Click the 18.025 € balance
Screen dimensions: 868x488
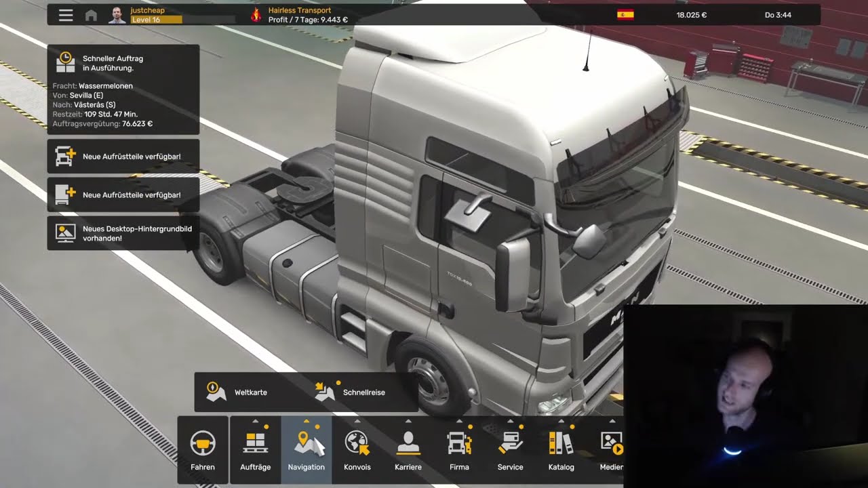click(692, 15)
